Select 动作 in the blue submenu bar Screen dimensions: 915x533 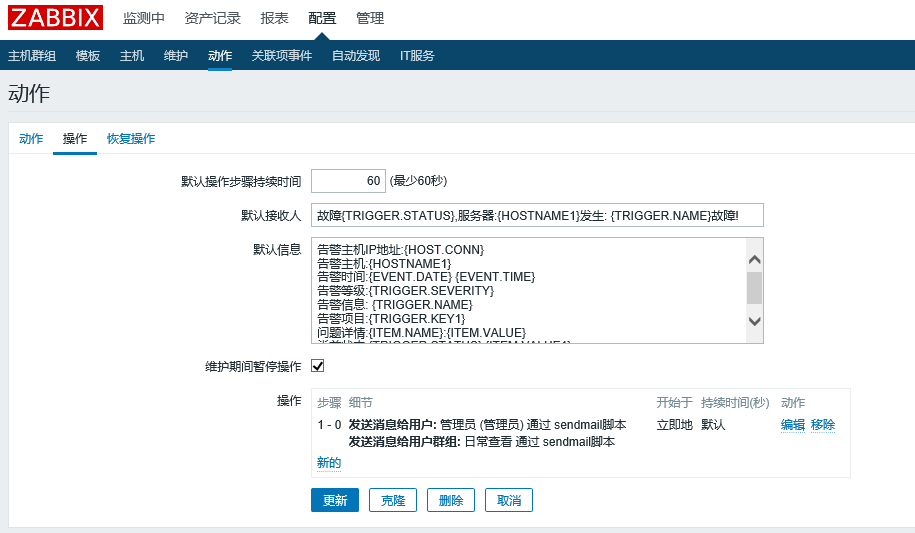(x=220, y=55)
